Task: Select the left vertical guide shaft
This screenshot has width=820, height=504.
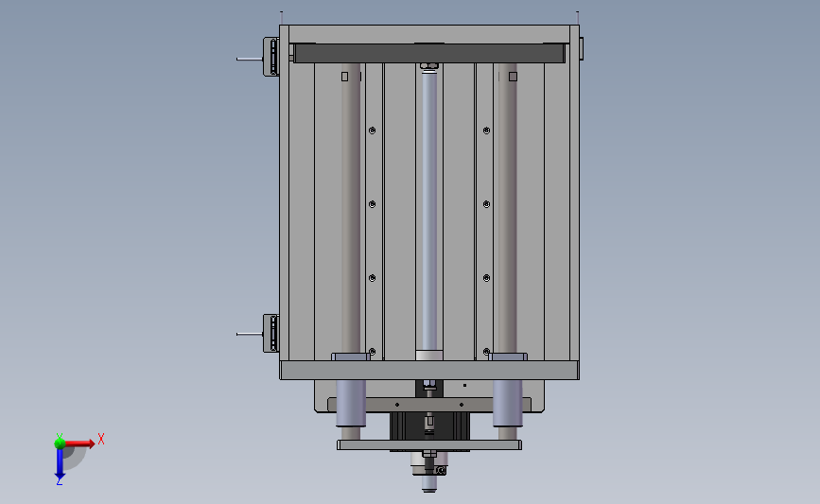Action: 351,208
